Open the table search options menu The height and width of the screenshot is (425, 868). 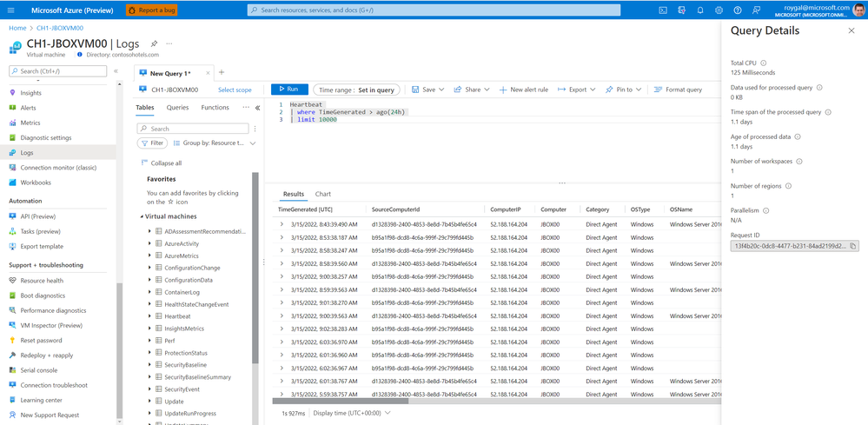(255, 129)
